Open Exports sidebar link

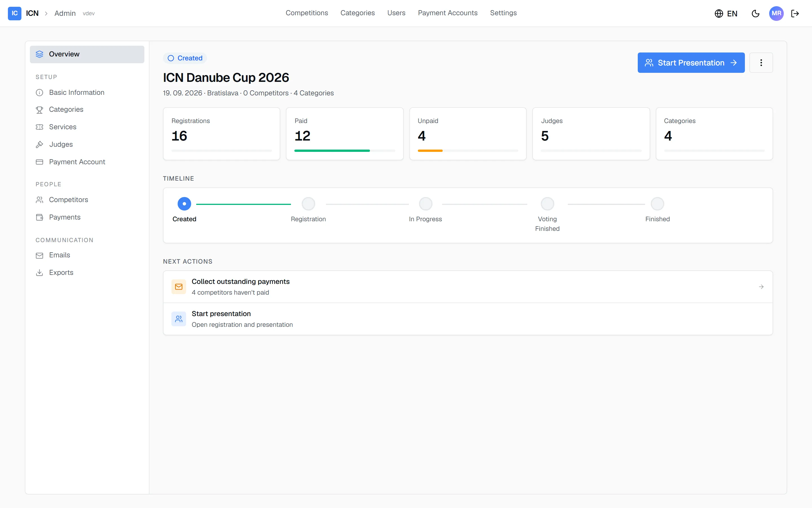tap(87, 272)
